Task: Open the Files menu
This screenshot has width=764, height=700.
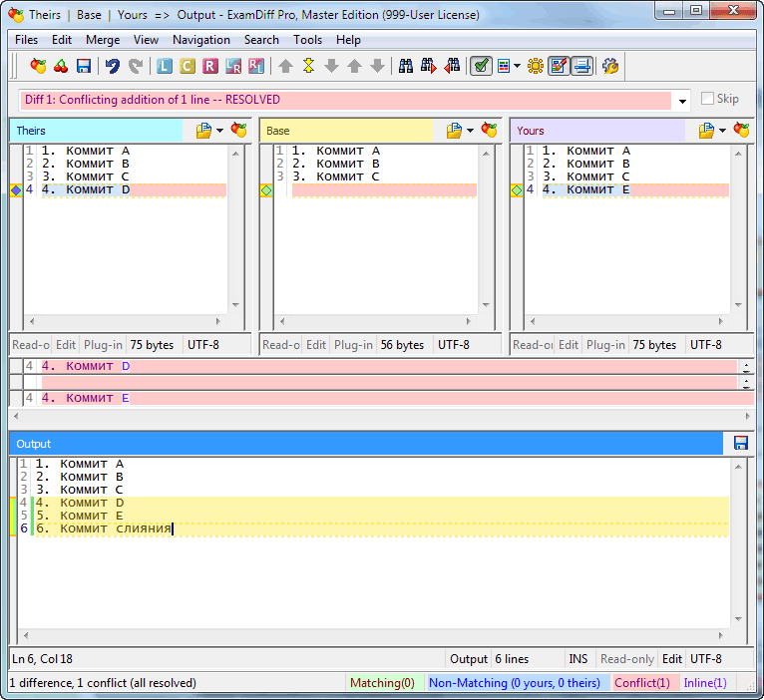Action: pos(26,40)
